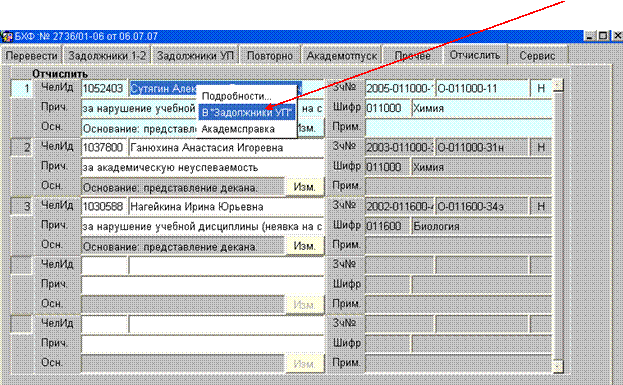This screenshot has height=385, width=623.
Task: Select the Повторно tab
Action: click(x=270, y=56)
